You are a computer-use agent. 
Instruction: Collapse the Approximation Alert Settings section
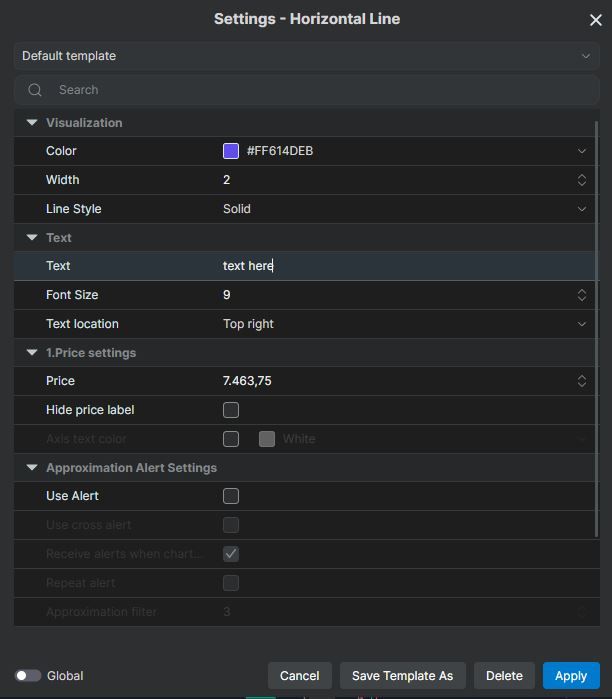pos(32,467)
